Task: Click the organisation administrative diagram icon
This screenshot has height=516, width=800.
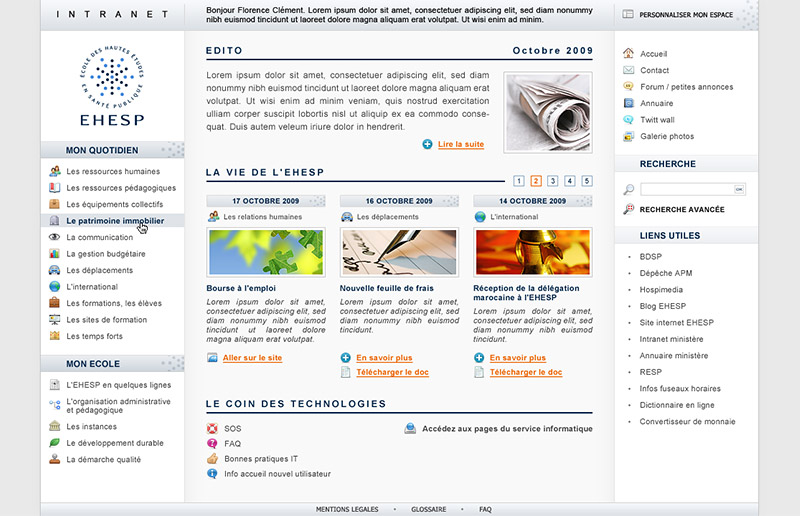Action: (55, 405)
